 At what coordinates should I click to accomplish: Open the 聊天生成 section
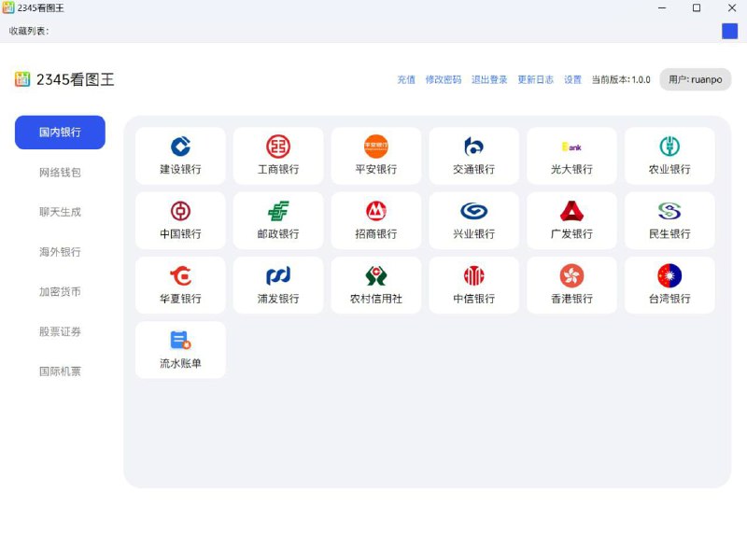pos(60,212)
